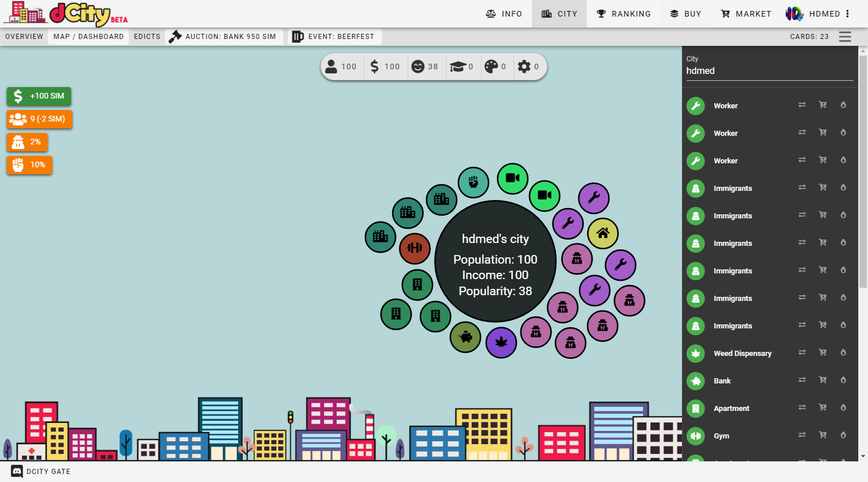Open Event: Beerfest
The height and width of the screenshot is (482, 868).
pyautogui.click(x=334, y=37)
